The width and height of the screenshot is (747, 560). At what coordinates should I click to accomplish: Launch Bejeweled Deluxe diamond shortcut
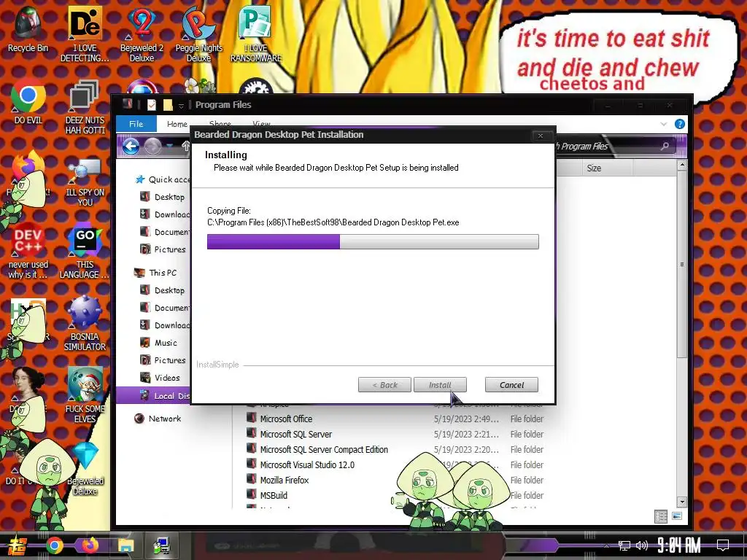(85, 468)
